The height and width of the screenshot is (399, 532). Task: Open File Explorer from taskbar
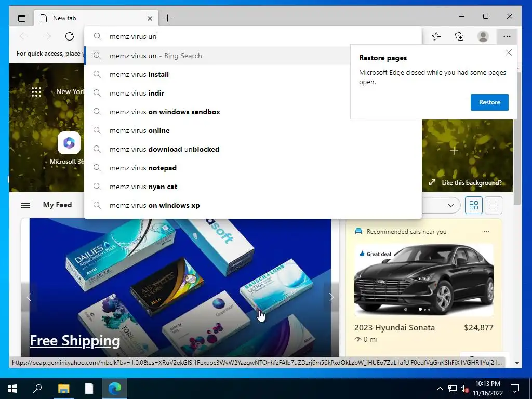[x=63, y=389]
